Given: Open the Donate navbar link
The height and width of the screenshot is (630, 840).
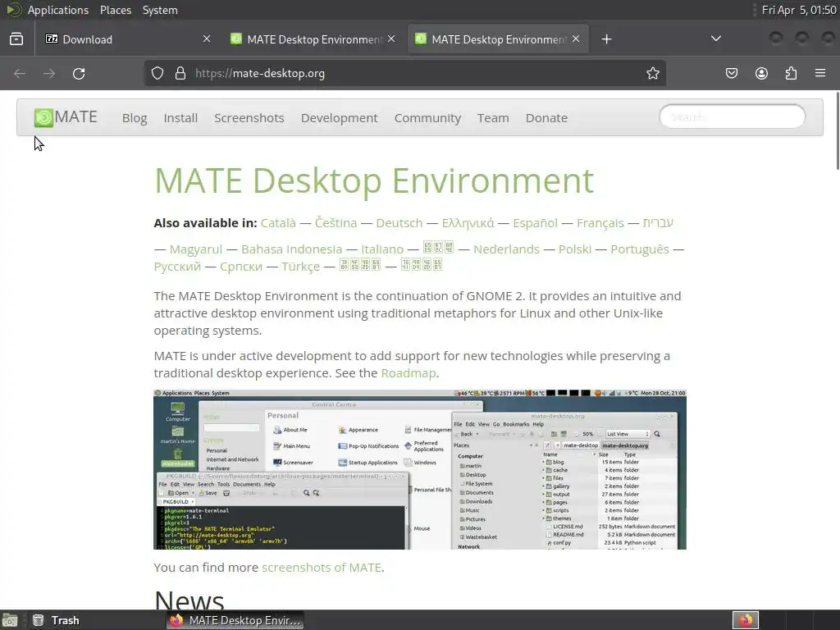Looking at the screenshot, I should click(546, 118).
